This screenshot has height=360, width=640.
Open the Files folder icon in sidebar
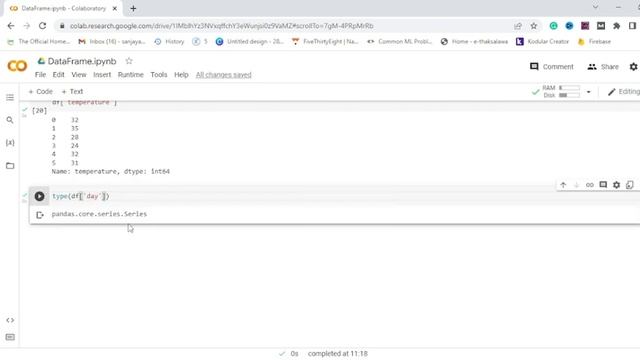tap(10, 166)
